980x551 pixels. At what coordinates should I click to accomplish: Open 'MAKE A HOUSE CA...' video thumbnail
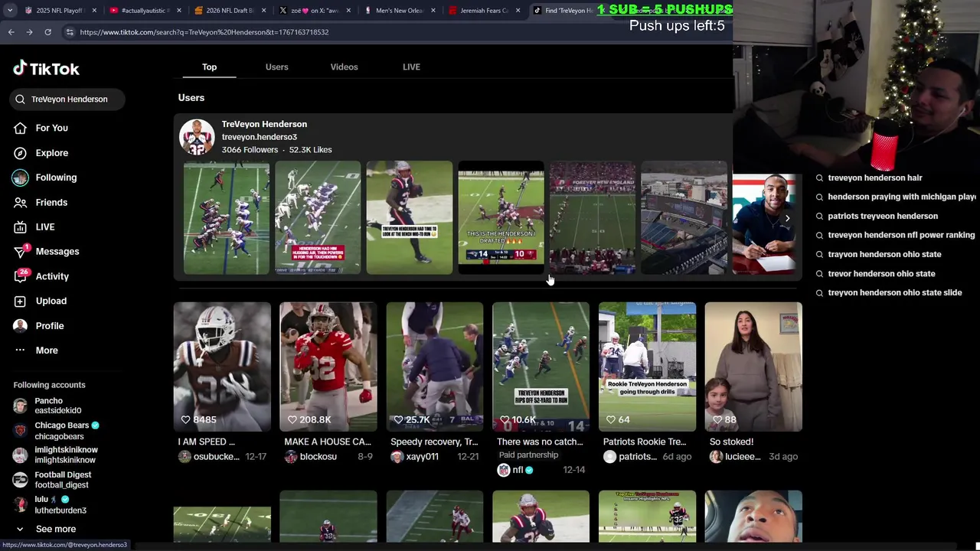328,367
